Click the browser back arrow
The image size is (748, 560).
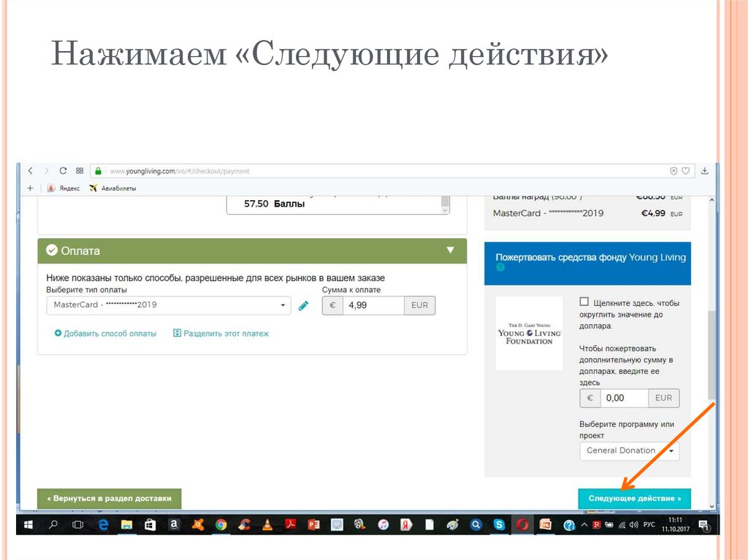coord(31,171)
